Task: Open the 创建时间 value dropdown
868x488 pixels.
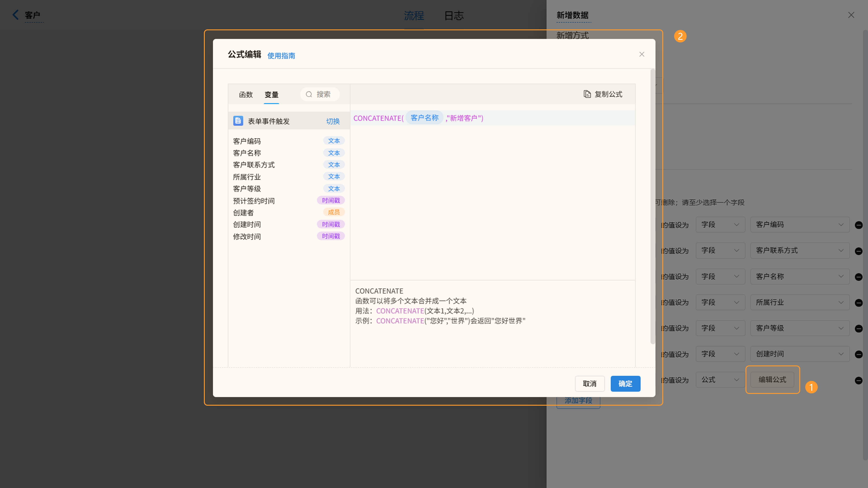Action: (x=800, y=354)
